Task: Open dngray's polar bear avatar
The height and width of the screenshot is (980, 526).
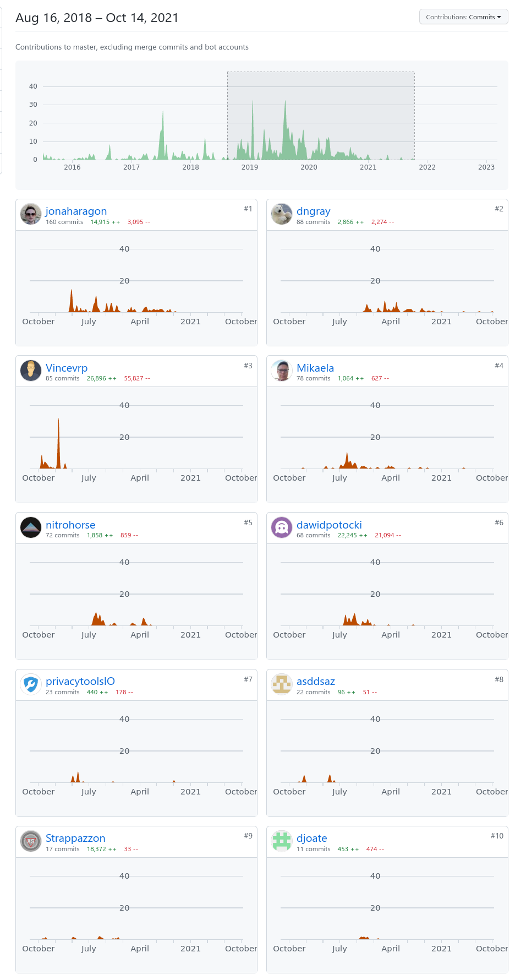Action: point(282,214)
